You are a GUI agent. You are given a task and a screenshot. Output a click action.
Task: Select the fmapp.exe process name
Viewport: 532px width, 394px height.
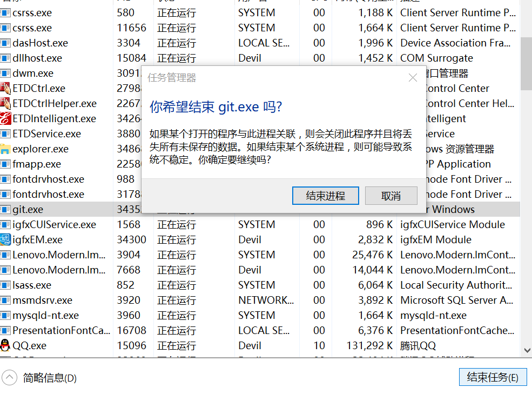[x=37, y=164]
